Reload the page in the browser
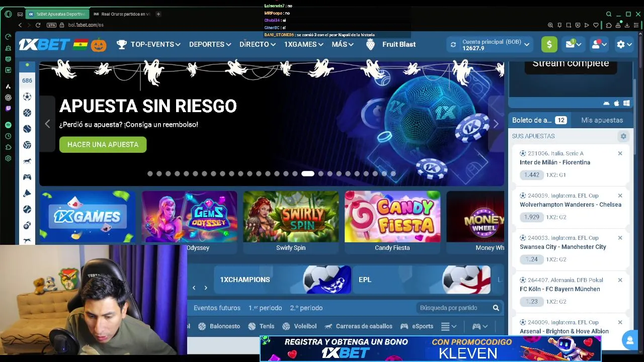Screen dimensions: 644x362 pyautogui.click(x=38, y=25)
